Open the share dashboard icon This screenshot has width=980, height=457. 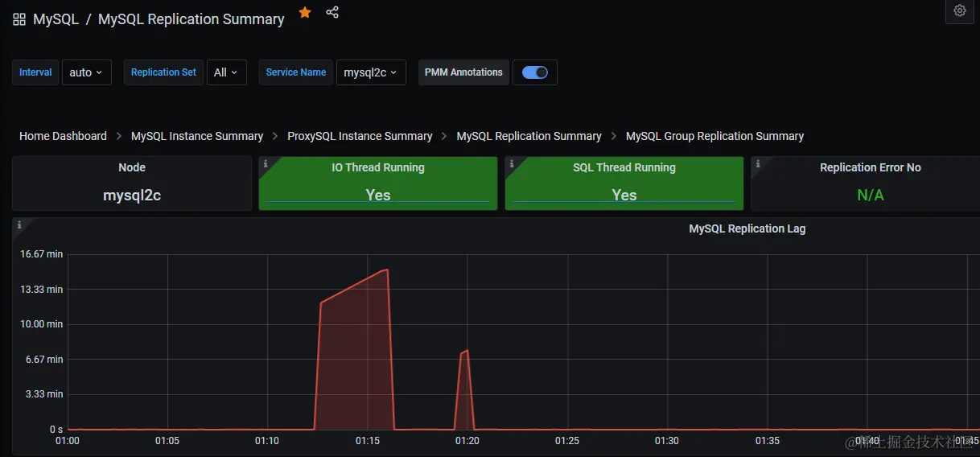click(x=332, y=12)
